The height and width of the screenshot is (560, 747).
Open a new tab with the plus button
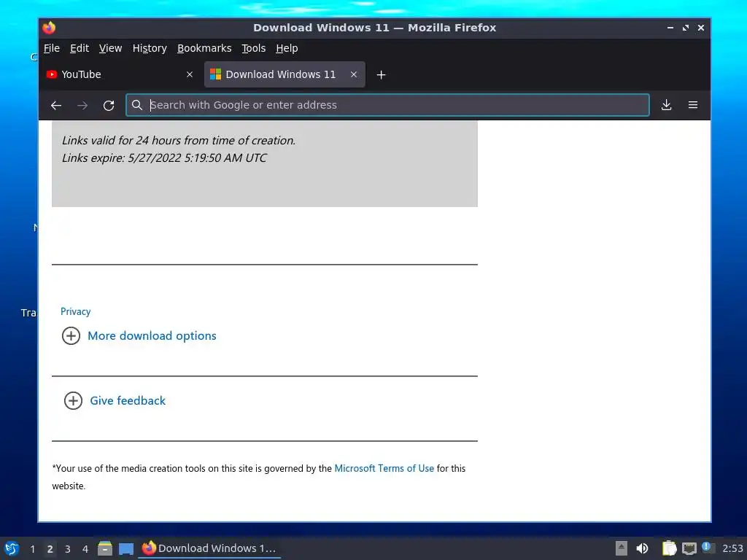[381, 75]
